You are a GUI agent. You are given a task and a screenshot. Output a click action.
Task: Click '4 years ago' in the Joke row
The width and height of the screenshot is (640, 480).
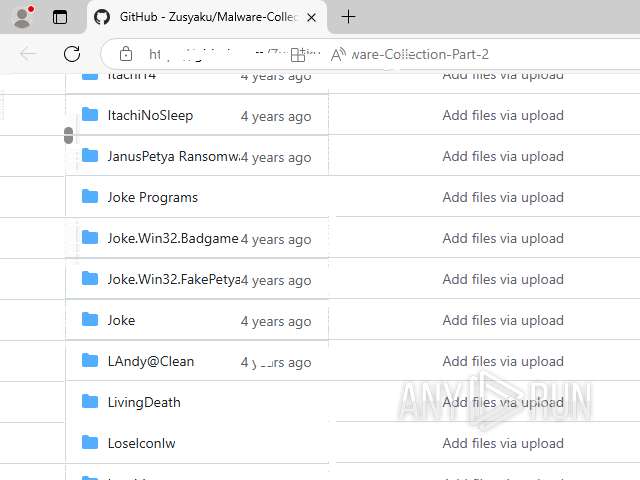click(276, 321)
